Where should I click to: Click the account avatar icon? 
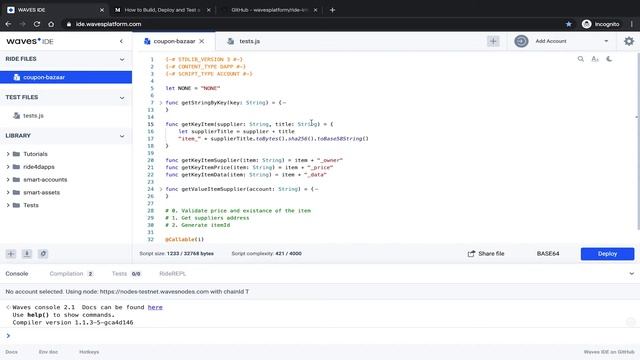(521, 41)
